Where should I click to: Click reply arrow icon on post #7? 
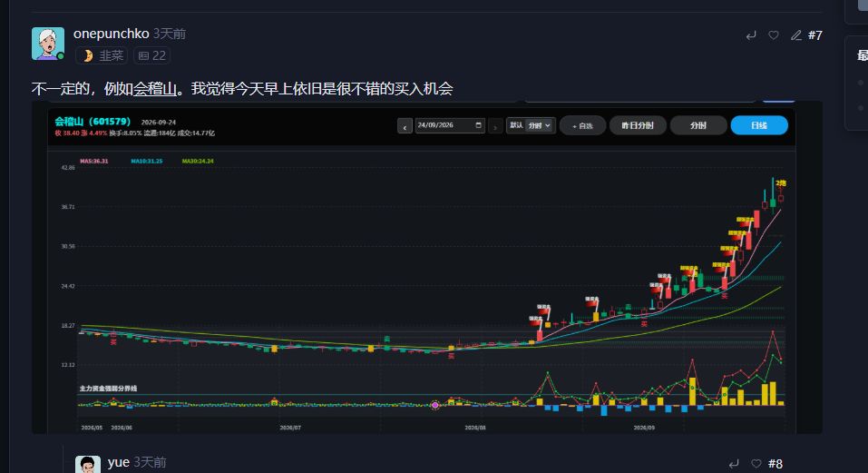tap(751, 35)
